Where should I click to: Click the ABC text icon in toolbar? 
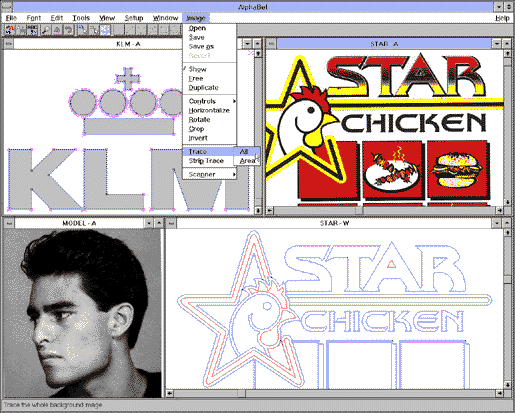click(x=33, y=30)
